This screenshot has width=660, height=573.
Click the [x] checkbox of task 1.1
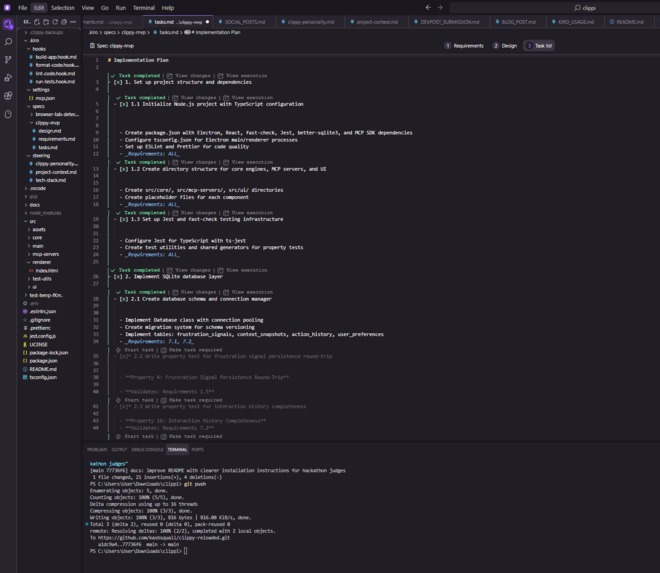(x=124, y=104)
